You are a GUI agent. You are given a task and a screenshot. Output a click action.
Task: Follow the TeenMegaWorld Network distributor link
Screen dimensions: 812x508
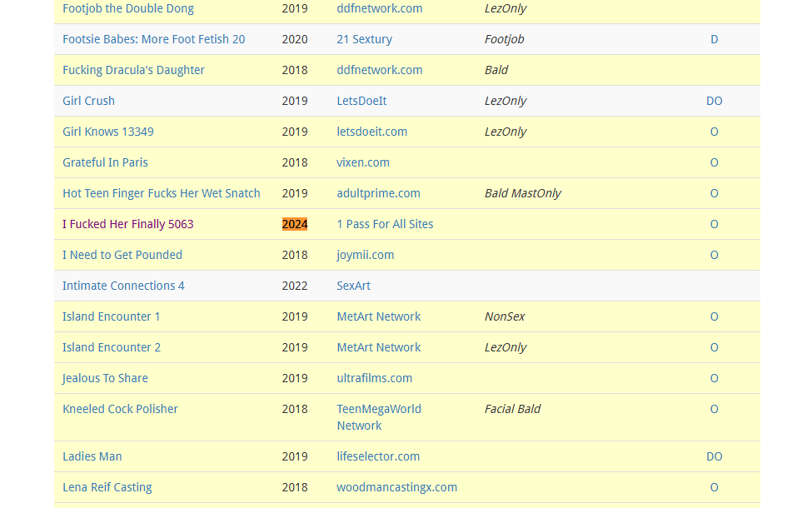tap(379, 417)
